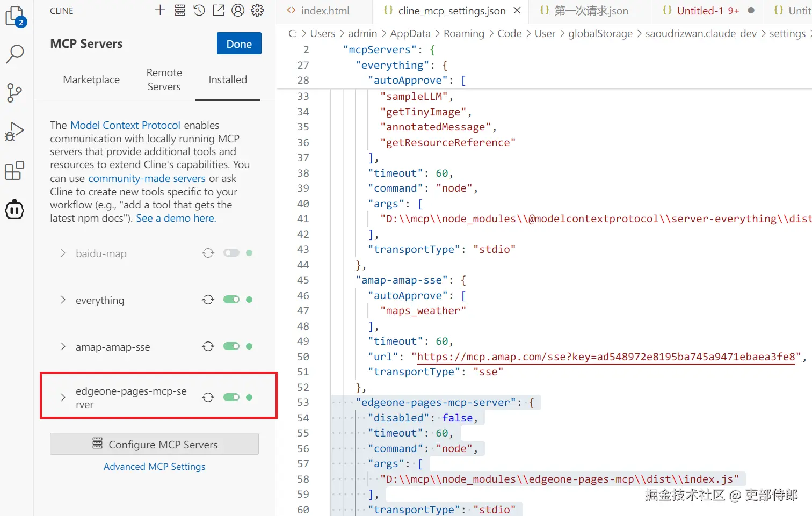812x516 pixels.
Task: Click the admin breadcrumb segment
Action: click(363, 33)
